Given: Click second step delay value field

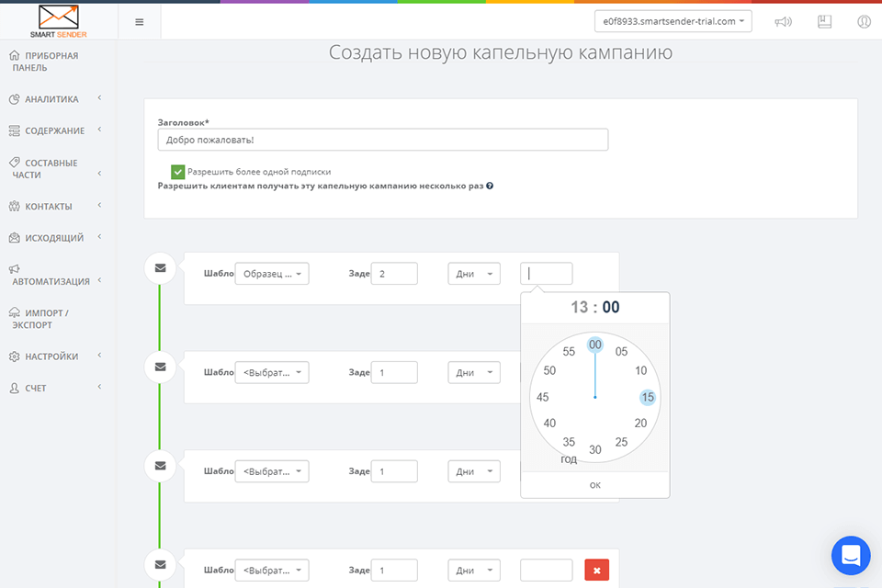Looking at the screenshot, I should point(394,372).
